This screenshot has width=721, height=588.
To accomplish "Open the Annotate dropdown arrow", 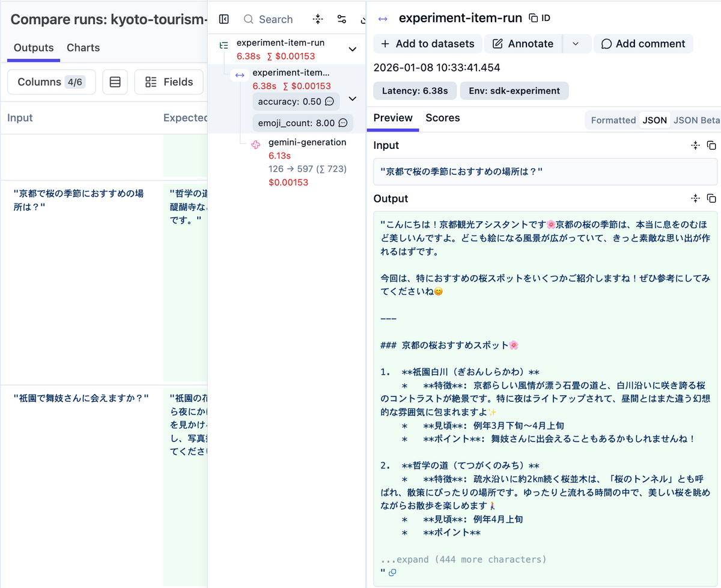I will coord(576,43).
